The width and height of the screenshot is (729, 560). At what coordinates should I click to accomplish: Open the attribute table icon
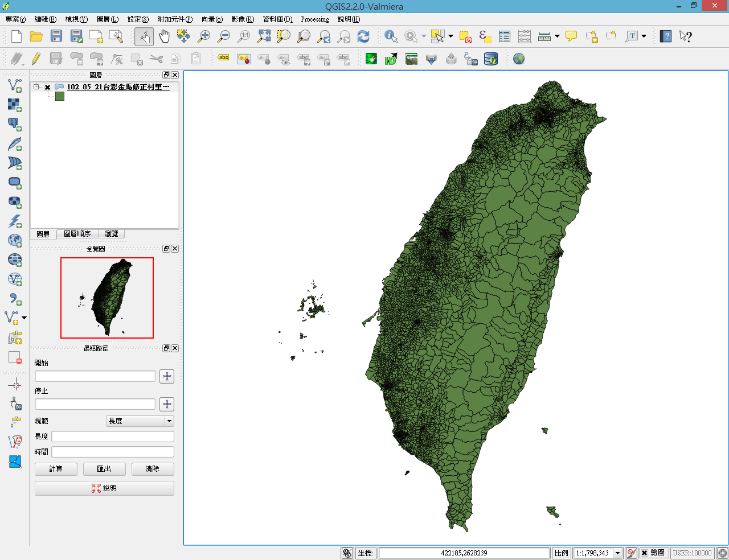tap(505, 37)
